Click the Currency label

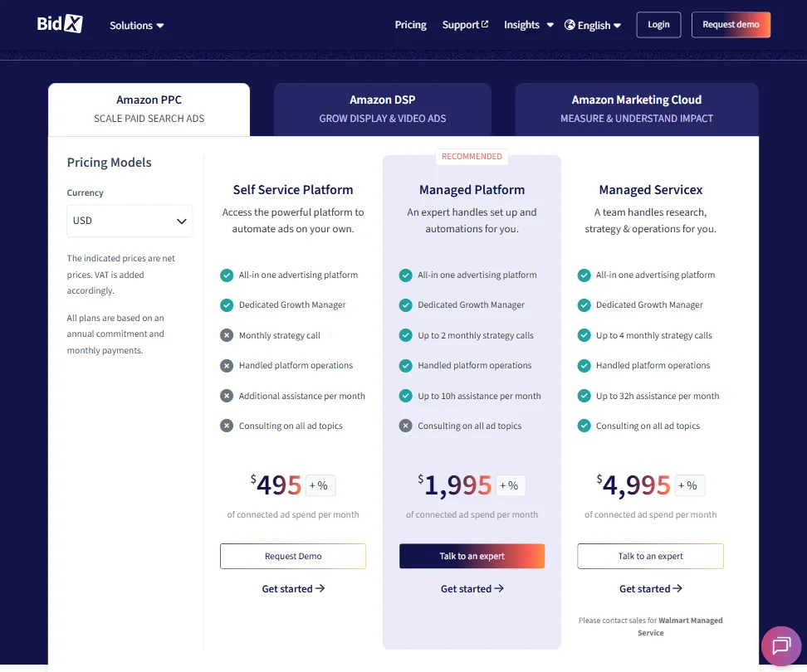pos(85,192)
